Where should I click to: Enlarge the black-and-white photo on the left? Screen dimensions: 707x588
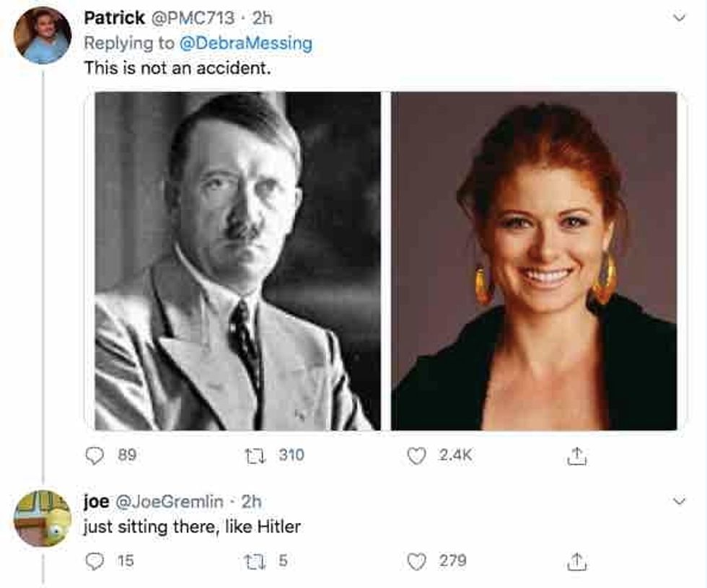pos(237,261)
